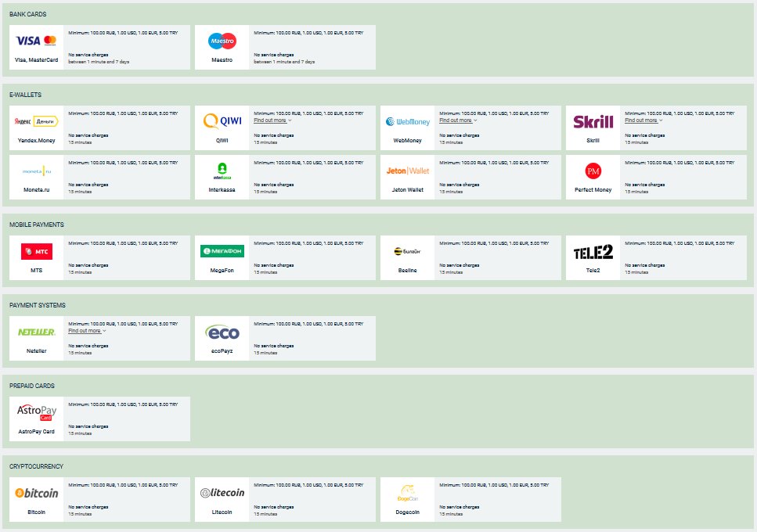Expand Find out more under Skrill
The image size is (757, 532).
click(x=643, y=120)
